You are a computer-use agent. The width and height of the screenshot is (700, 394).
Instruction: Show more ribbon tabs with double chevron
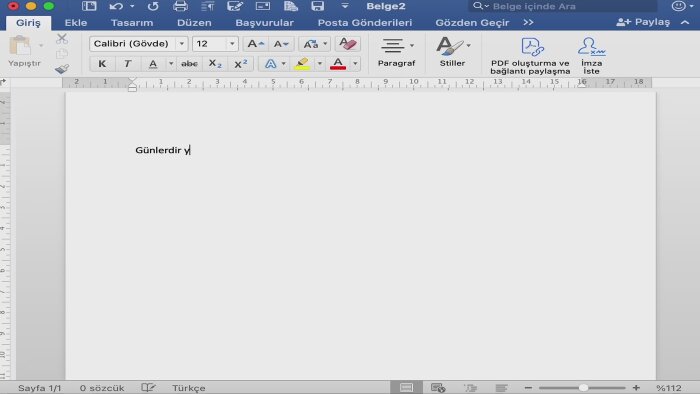point(528,22)
